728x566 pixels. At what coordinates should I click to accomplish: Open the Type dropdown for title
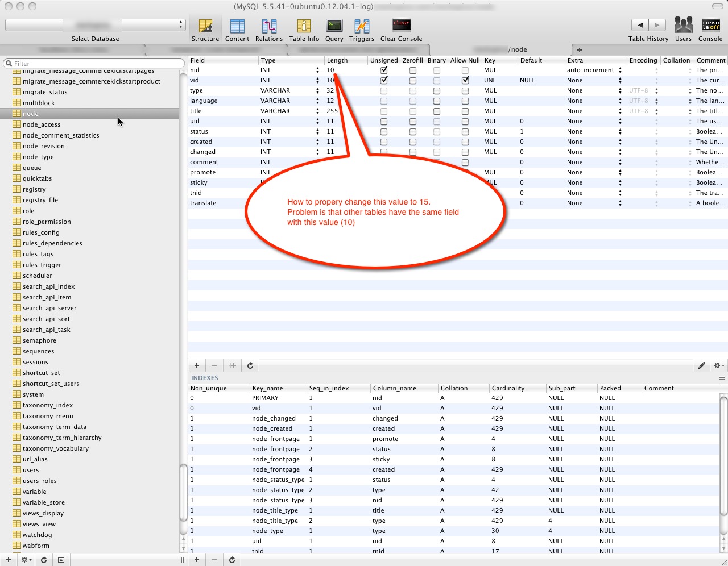coord(317,111)
